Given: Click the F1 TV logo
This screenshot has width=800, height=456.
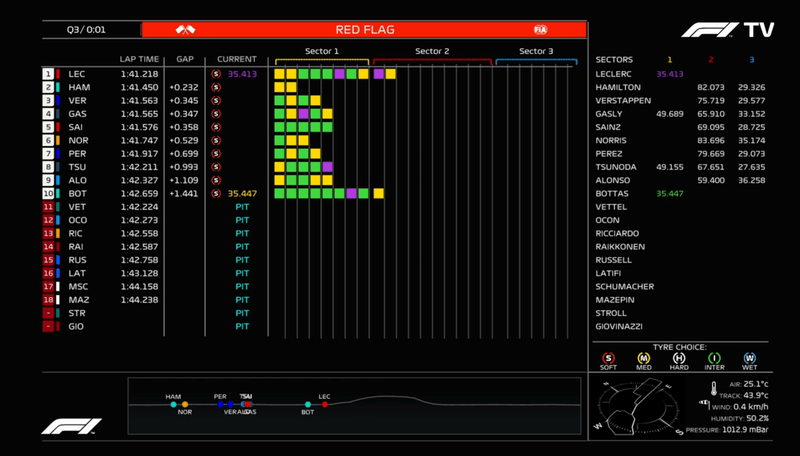Looking at the screenshot, I should [x=728, y=30].
